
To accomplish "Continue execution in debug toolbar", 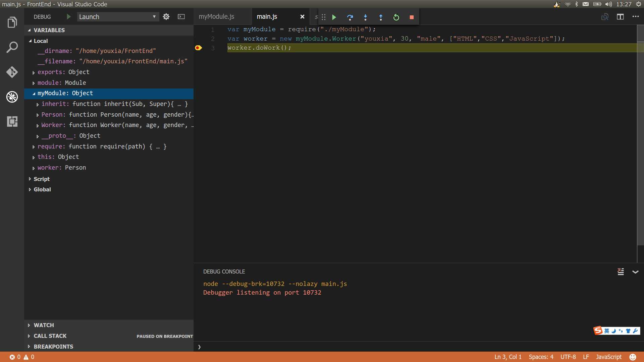I will (334, 17).
